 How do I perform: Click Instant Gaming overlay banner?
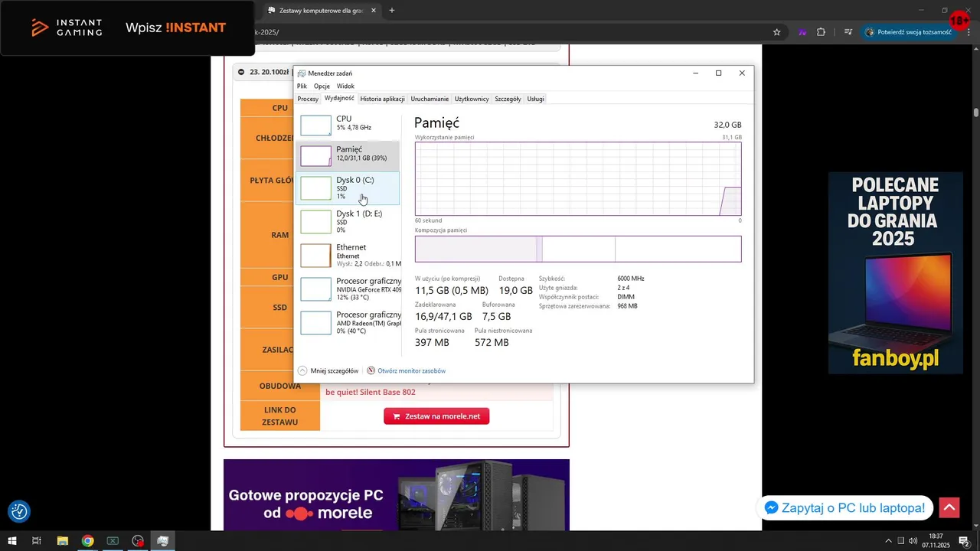point(127,28)
